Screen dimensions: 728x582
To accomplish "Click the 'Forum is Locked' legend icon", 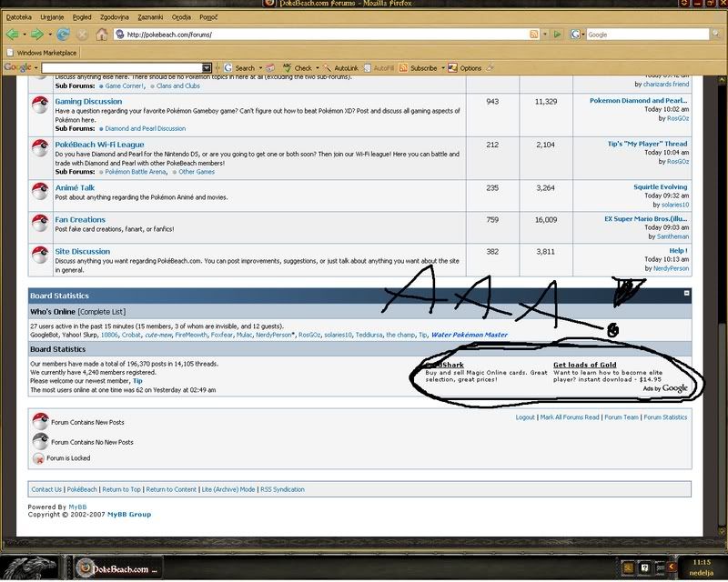I will pyautogui.click(x=39, y=458).
